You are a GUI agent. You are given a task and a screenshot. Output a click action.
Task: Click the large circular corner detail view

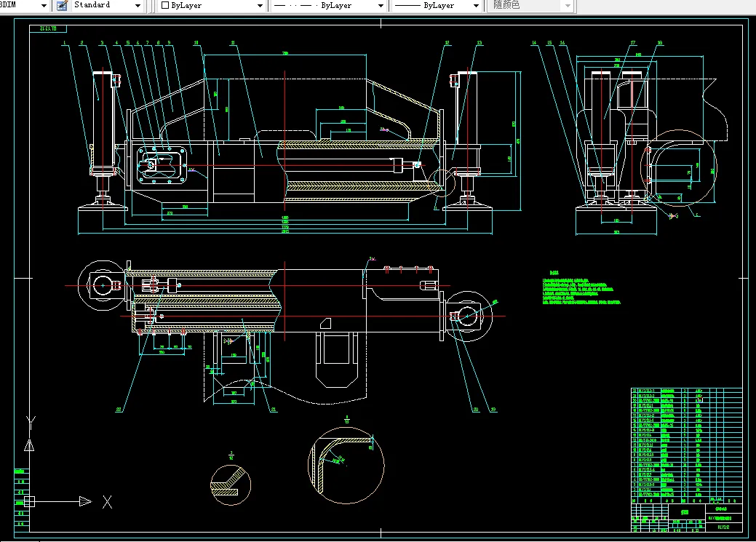[346, 466]
